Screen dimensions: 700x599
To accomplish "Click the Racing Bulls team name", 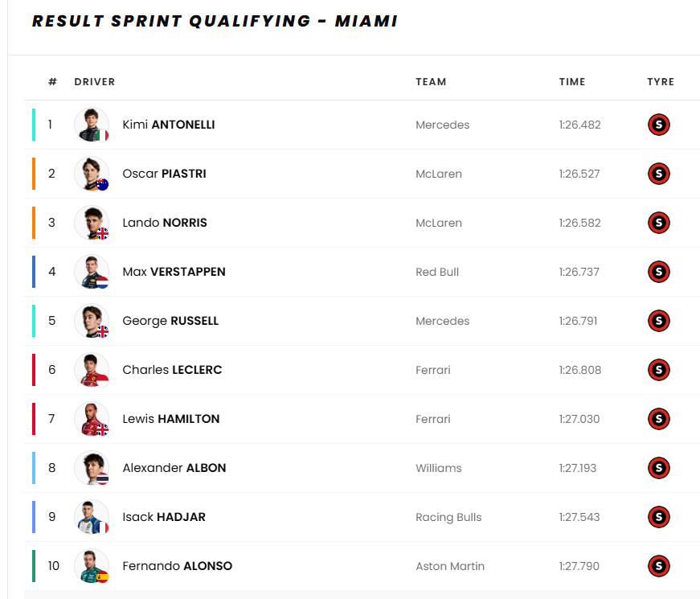I will (448, 517).
